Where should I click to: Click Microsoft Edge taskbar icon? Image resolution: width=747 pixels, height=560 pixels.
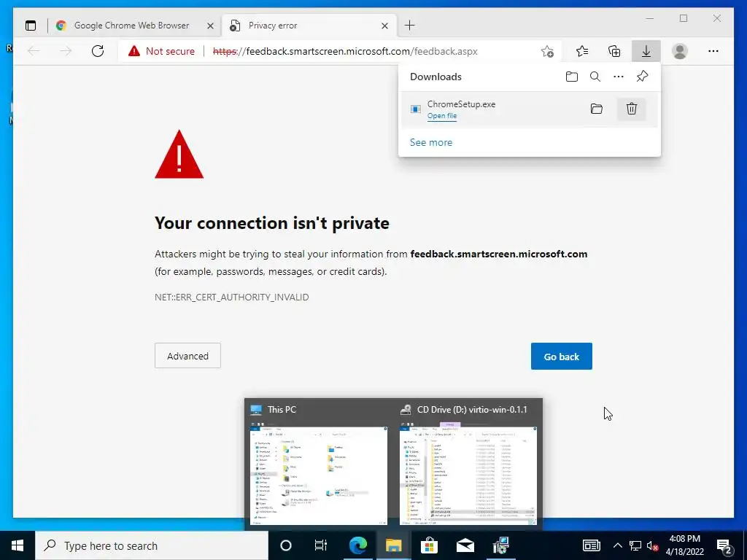357,545
